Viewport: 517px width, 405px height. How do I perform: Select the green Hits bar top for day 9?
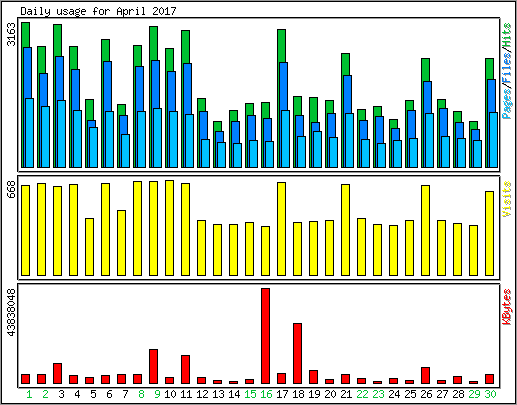pyautogui.click(x=154, y=43)
